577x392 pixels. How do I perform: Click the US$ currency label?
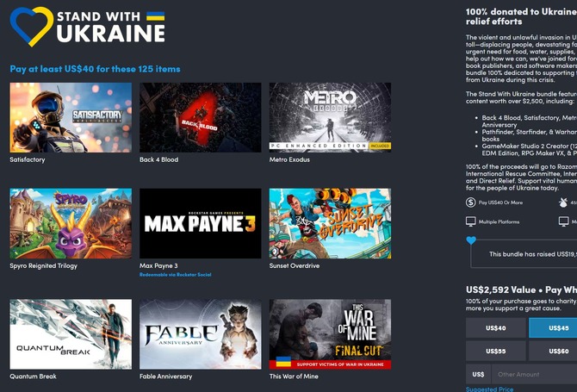coord(478,374)
